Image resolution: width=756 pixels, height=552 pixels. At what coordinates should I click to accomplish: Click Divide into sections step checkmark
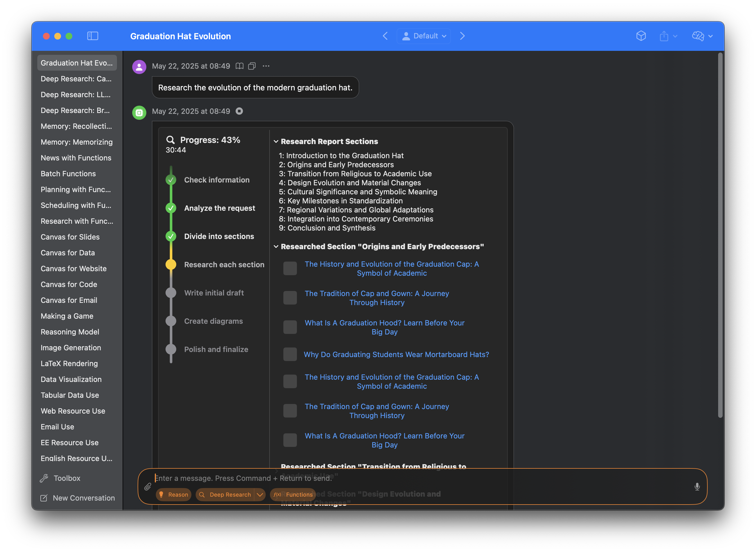pyautogui.click(x=171, y=236)
